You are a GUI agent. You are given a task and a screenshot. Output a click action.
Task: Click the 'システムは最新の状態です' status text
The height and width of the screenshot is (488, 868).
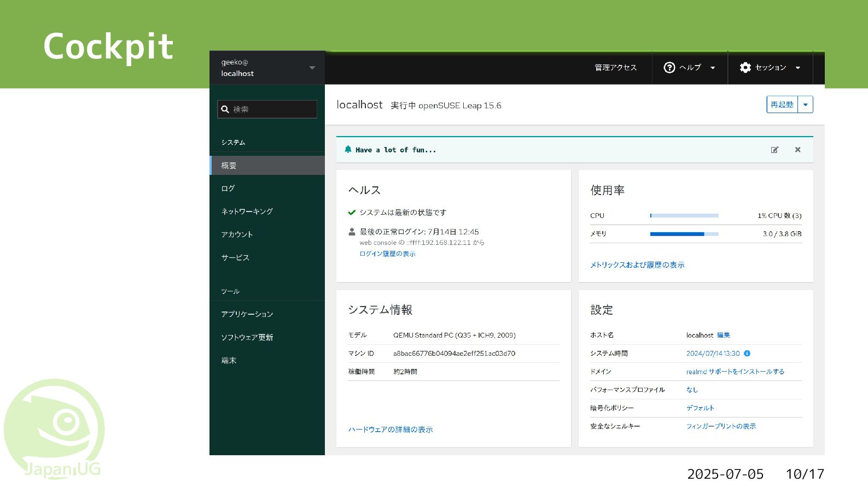pos(403,213)
